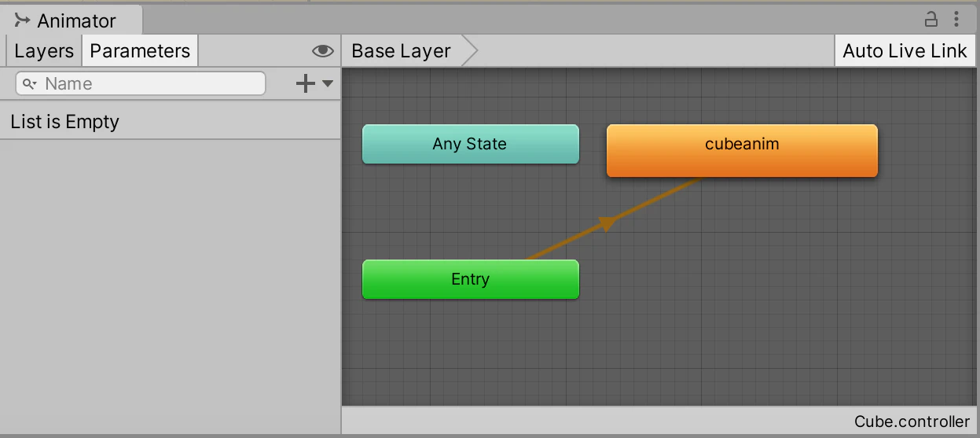This screenshot has height=438, width=980.
Task: Click the magnifier search icon
Action: (x=29, y=83)
